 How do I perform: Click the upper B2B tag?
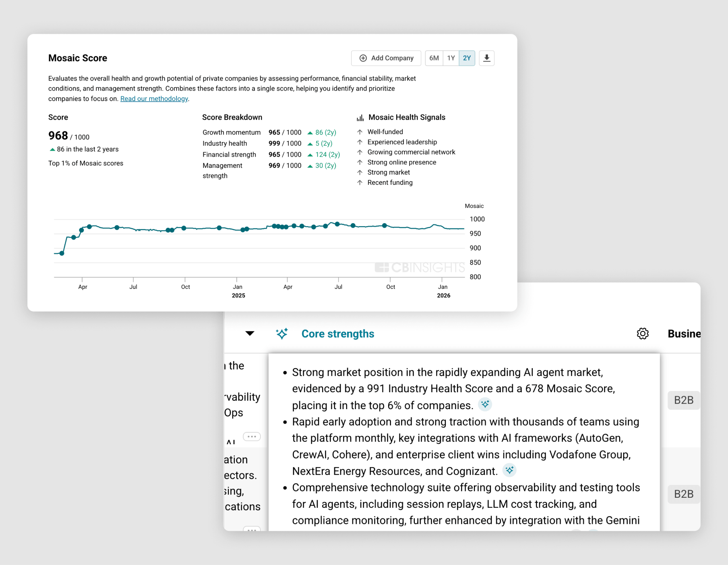[684, 400]
